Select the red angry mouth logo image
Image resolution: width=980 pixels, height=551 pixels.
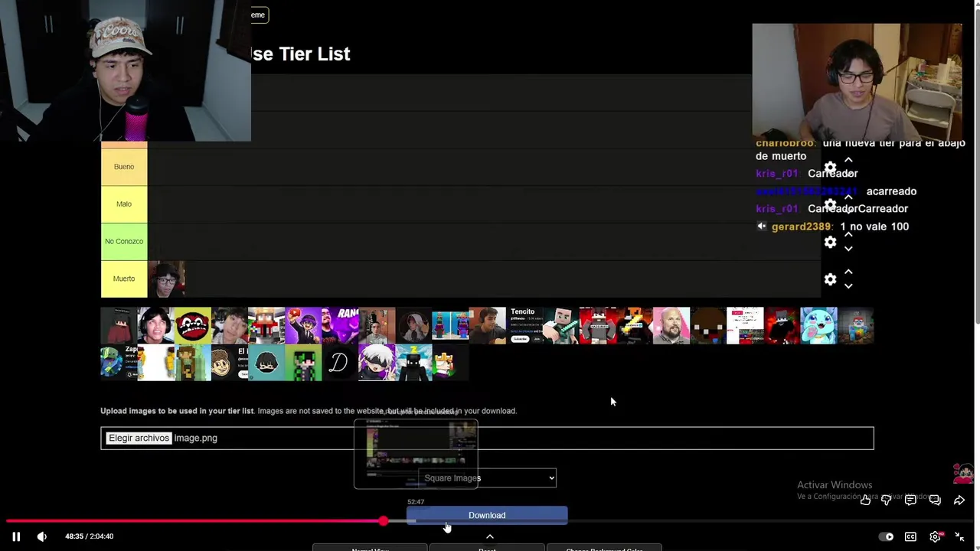coord(192,325)
